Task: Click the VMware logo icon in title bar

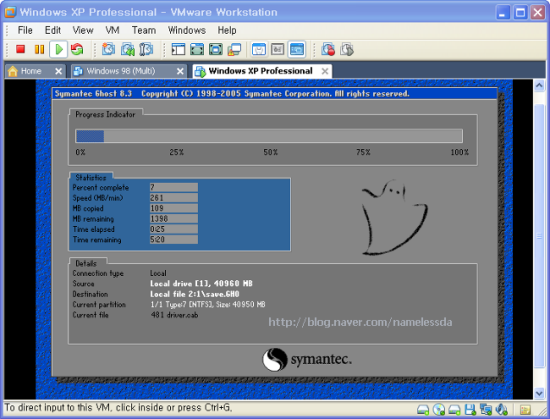Action: tap(10, 12)
